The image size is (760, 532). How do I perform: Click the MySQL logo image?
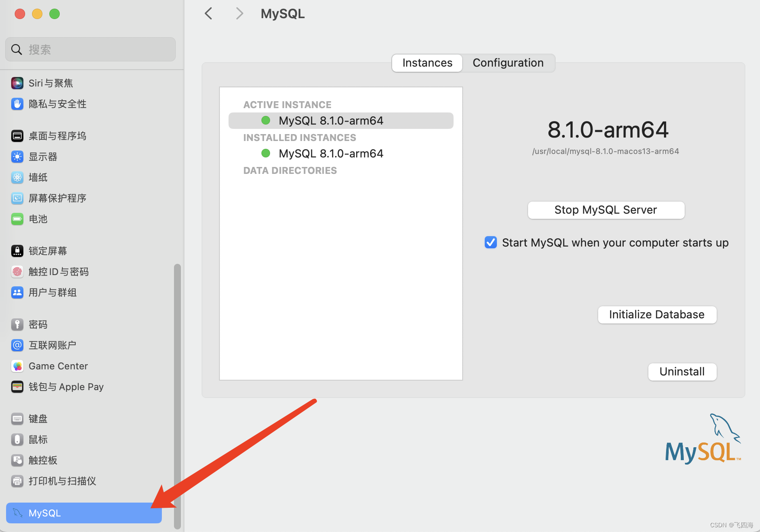(703, 439)
